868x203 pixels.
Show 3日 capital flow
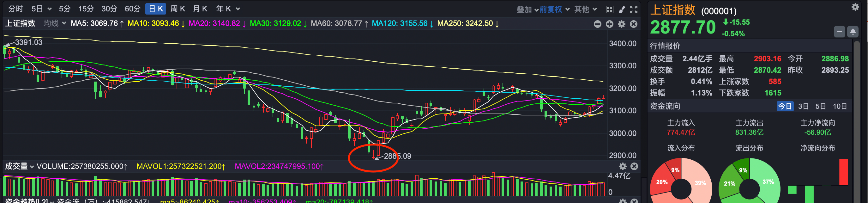click(803, 106)
